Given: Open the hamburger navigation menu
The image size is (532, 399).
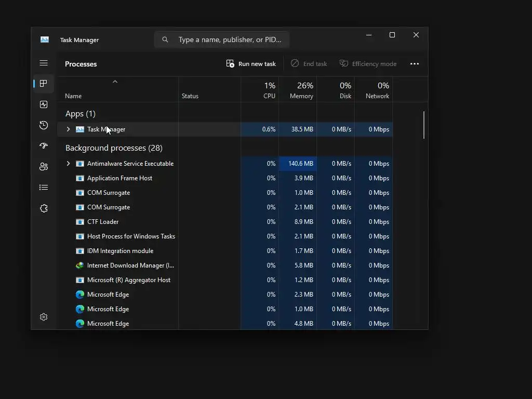Looking at the screenshot, I should (x=44, y=63).
